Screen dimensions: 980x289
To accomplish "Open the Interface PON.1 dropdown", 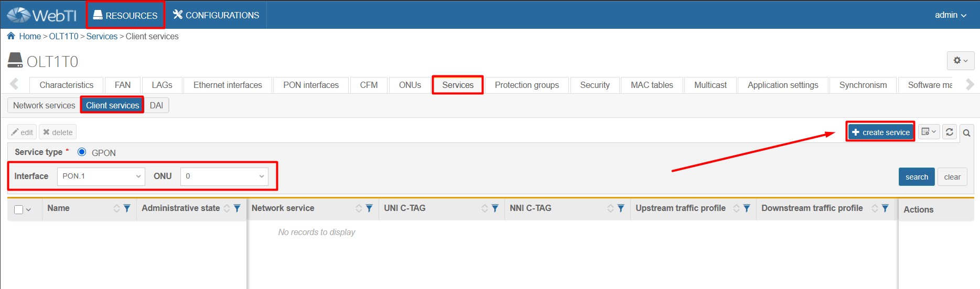I will [x=100, y=176].
